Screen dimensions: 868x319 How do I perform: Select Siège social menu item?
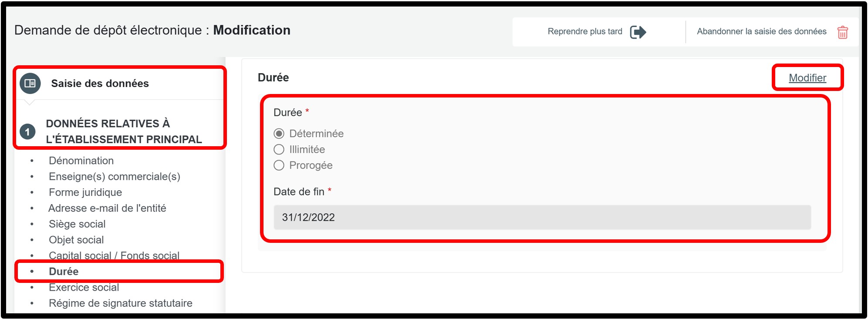(x=77, y=224)
